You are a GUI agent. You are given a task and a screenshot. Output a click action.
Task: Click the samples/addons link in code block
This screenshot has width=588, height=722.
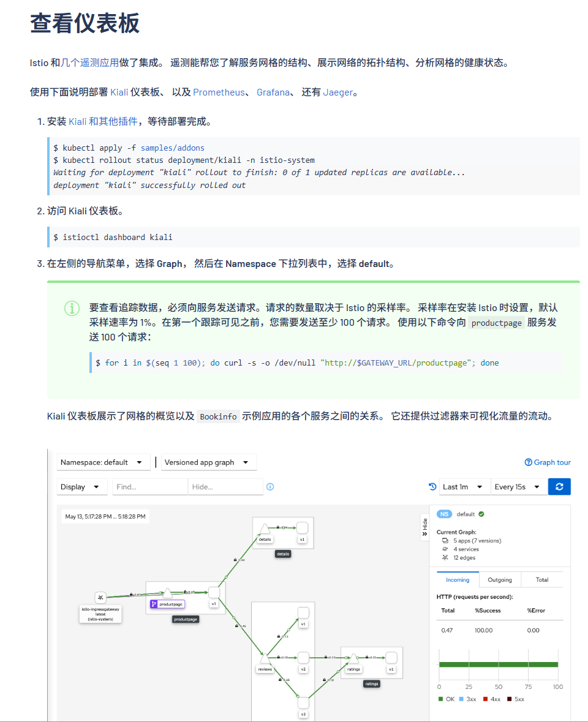tap(173, 148)
